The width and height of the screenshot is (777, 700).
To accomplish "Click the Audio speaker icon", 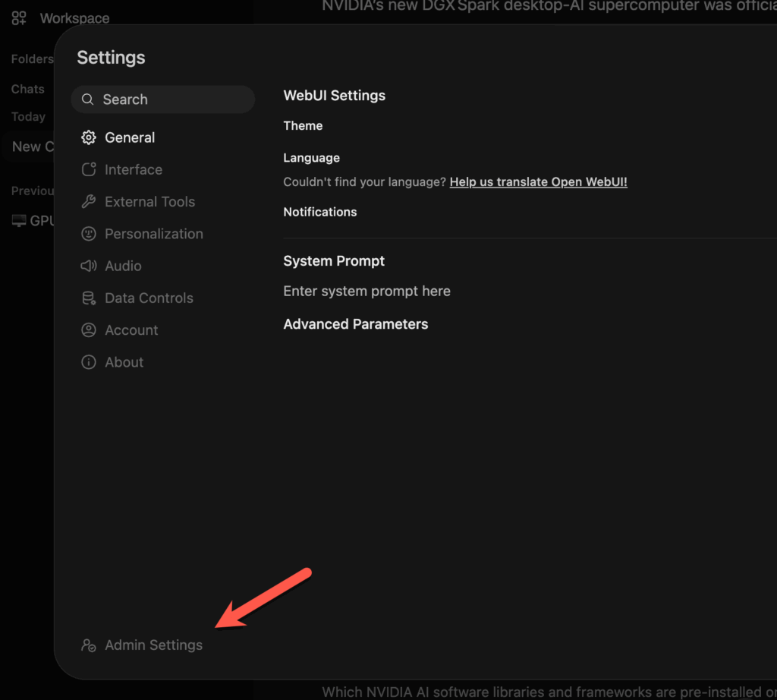I will click(x=89, y=266).
